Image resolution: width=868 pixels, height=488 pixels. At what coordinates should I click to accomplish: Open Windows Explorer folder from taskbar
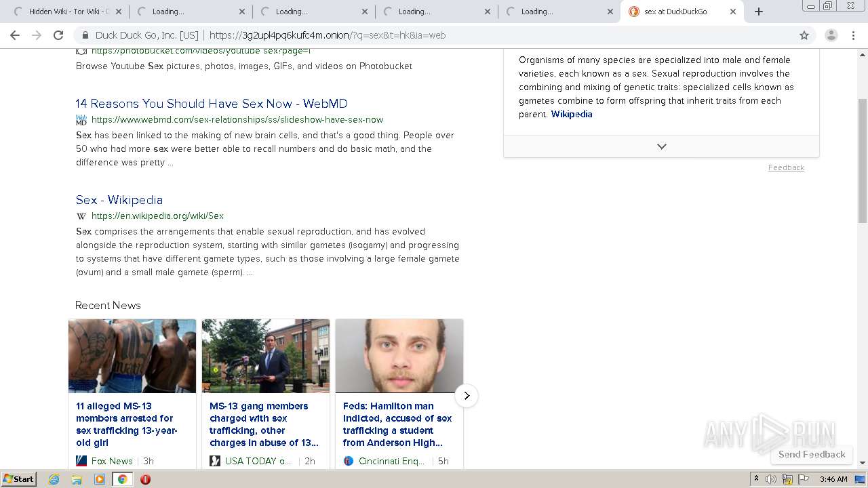pyautogui.click(x=77, y=479)
